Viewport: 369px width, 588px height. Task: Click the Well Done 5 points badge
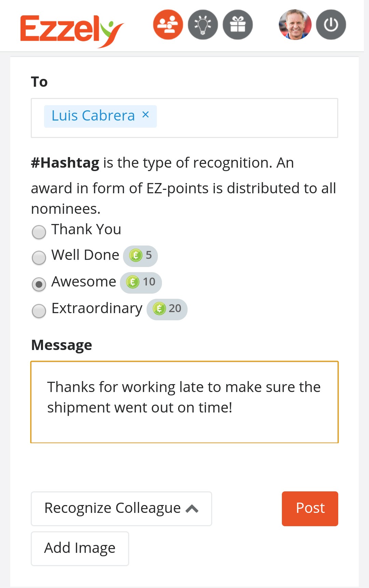[x=140, y=255]
